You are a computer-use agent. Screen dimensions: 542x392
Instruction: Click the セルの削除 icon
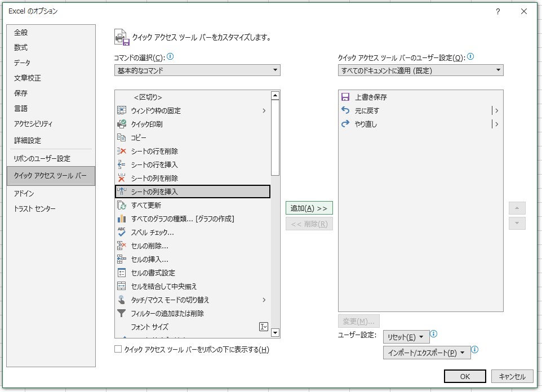pos(122,246)
